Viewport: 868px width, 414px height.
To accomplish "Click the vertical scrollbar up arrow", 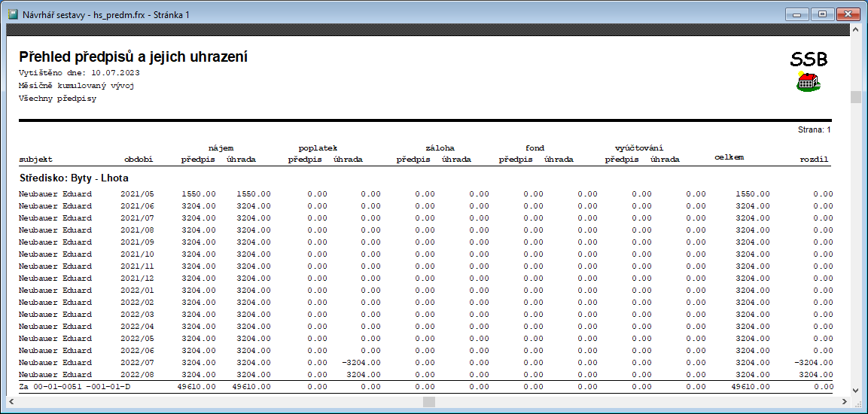I will tap(855, 30).
